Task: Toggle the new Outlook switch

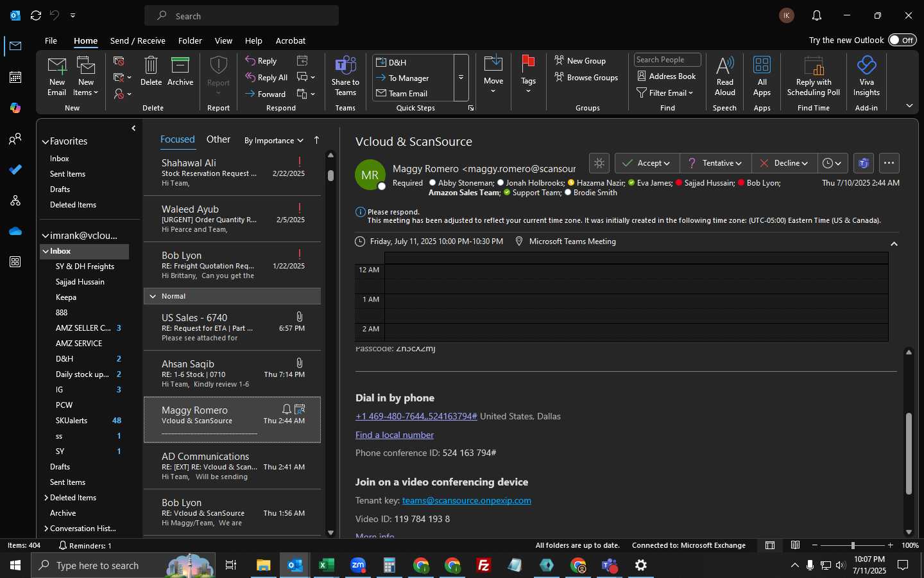Action: tap(902, 40)
